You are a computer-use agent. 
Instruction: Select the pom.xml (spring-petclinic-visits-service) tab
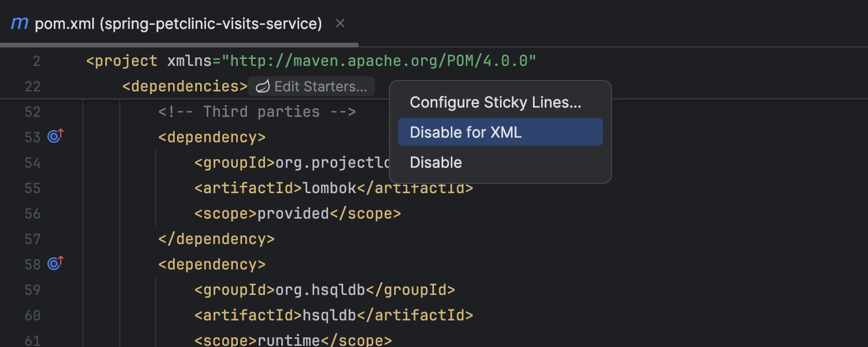pyautogui.click(x=178, y=24)
